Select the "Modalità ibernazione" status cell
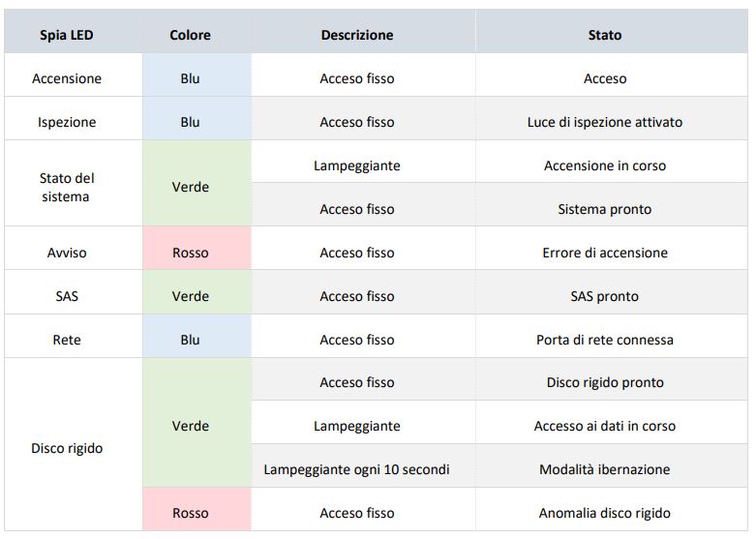The width and height of the screenshot is (756, 539). tap(605, 469)
